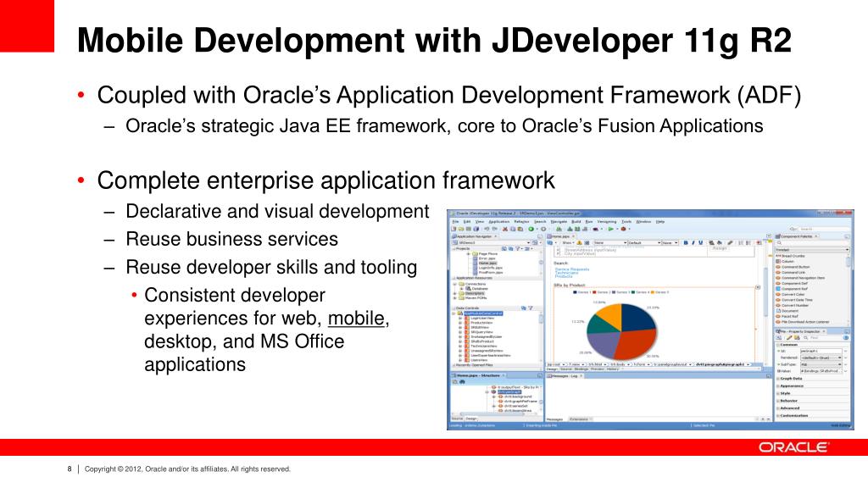Screen dimensions: 868x488
Task: Select the Command Button palette component
Action: tap(793, 267)
